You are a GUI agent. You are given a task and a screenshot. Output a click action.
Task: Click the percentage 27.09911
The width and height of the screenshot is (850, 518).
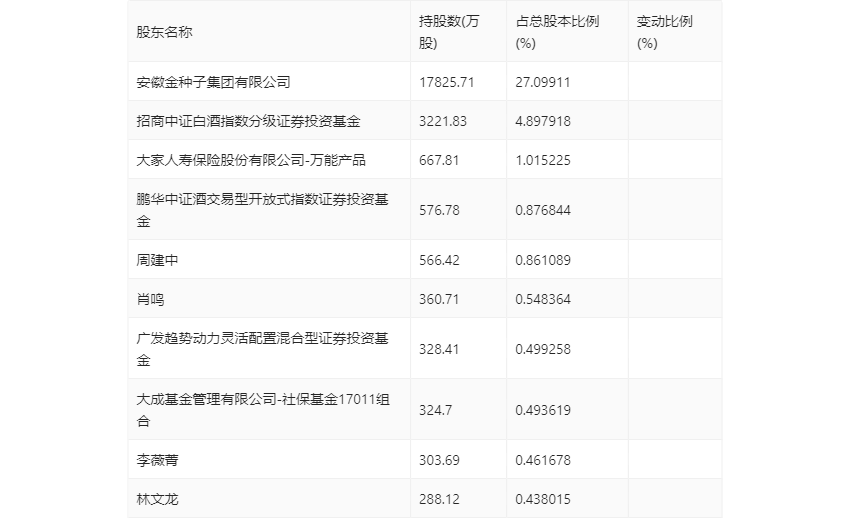pyautogui.click(x=543, y=82)
